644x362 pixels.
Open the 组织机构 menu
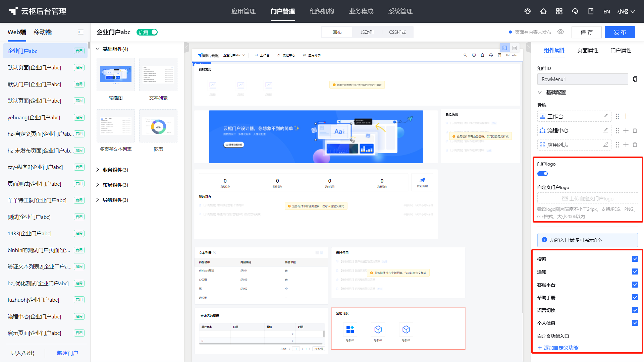pos(322,11)
